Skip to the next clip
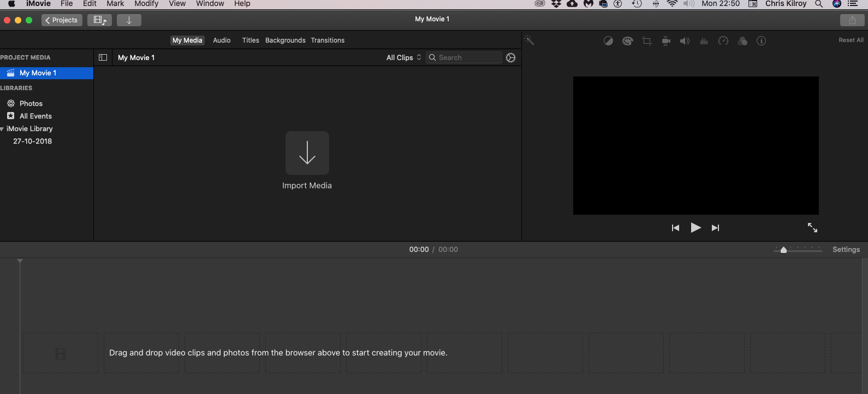 tap(716, 228)
